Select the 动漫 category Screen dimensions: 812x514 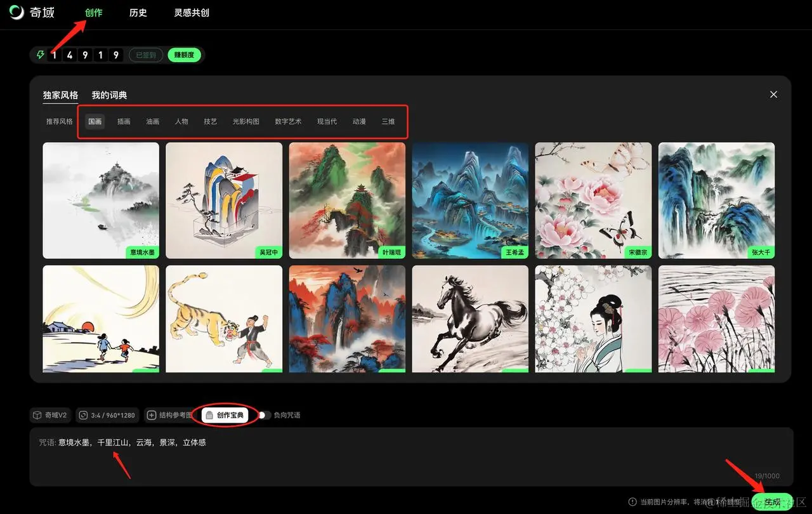(359, 121)
